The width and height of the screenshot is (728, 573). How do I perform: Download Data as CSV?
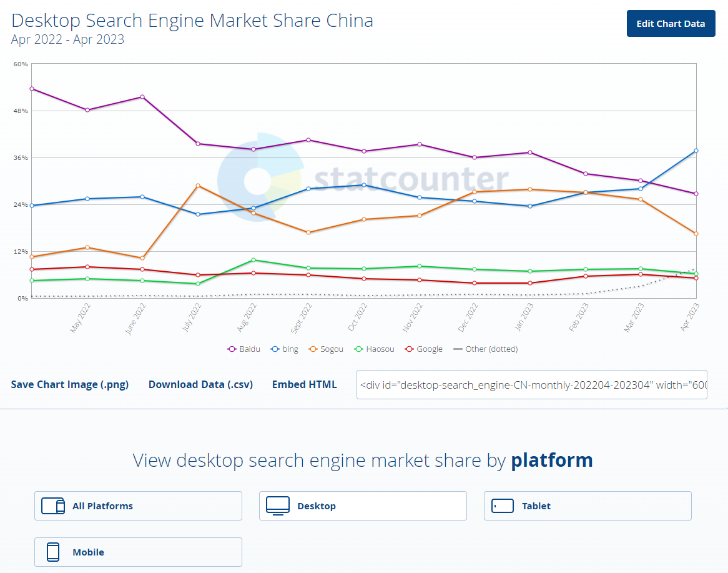200,384
